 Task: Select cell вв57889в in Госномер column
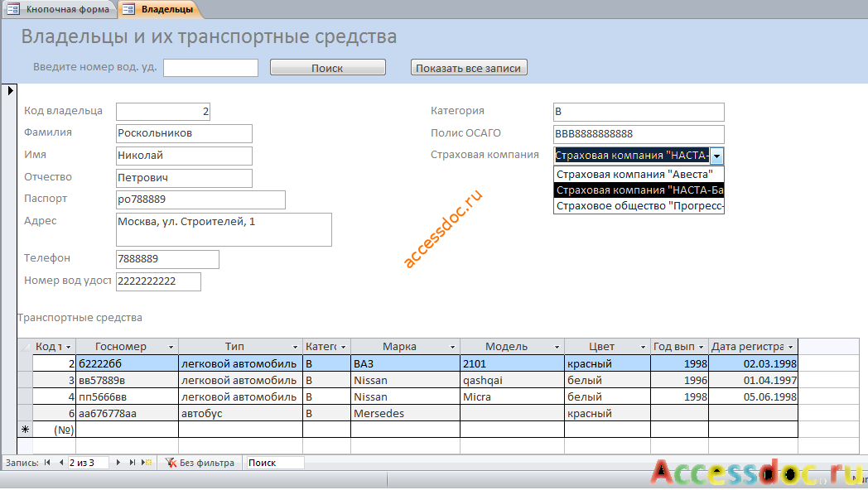click(x=127, y=380)
